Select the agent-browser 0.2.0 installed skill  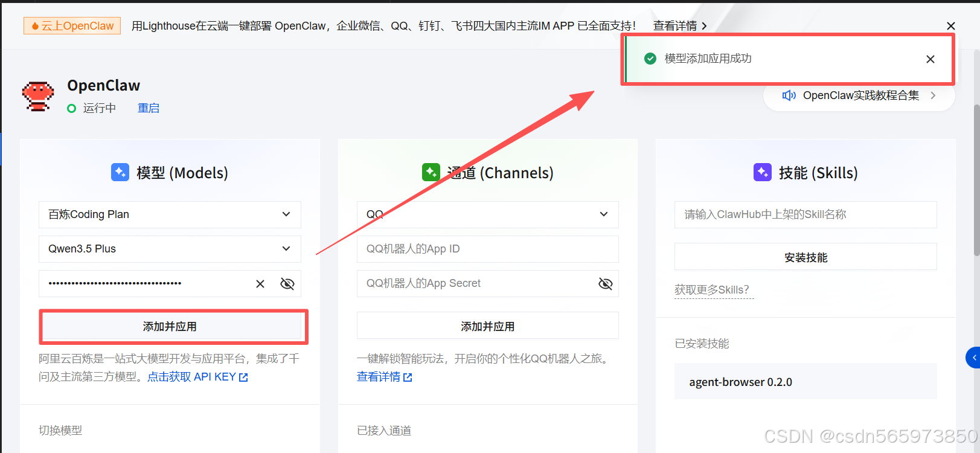(x=805, y=382)
